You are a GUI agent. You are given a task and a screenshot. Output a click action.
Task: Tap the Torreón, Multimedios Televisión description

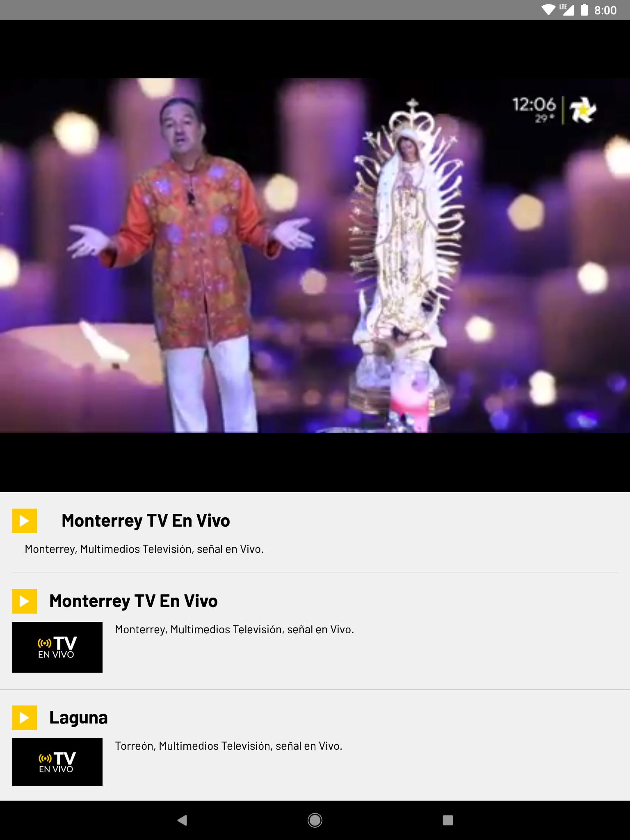[228, 746]
